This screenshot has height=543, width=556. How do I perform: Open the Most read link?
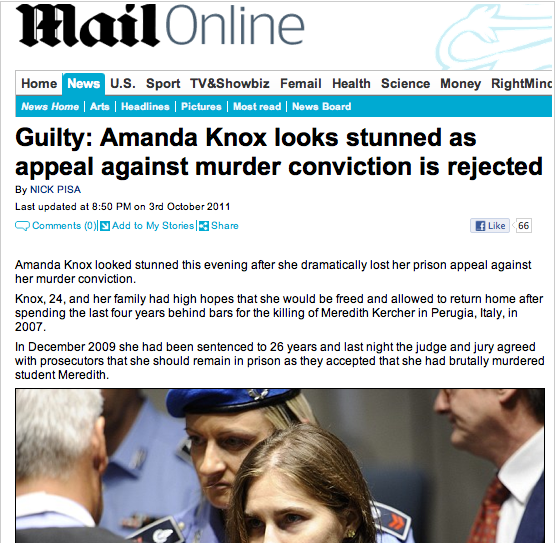pos(257,107)
